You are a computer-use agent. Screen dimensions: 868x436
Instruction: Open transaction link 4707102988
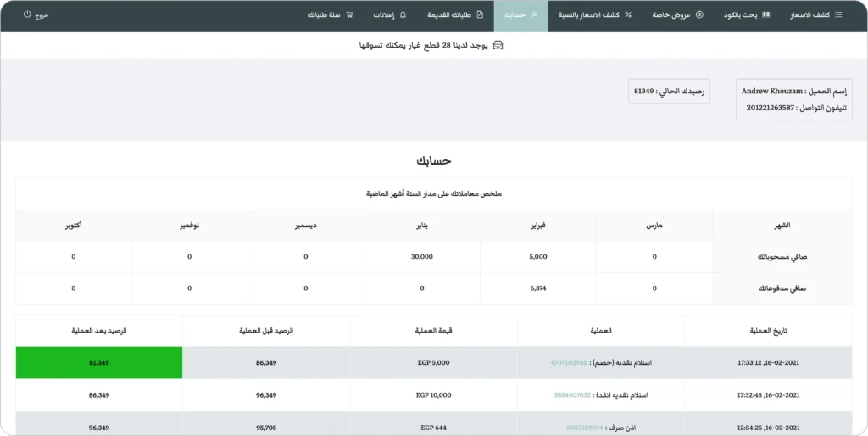569,362
